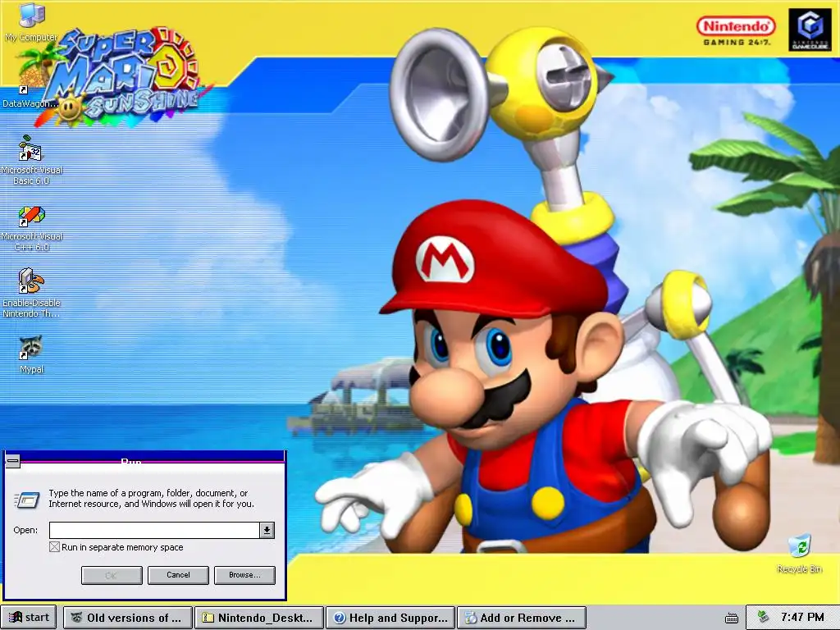
Task: Click the Safely Remove Hardware tray icon
Action: point(764,617)
